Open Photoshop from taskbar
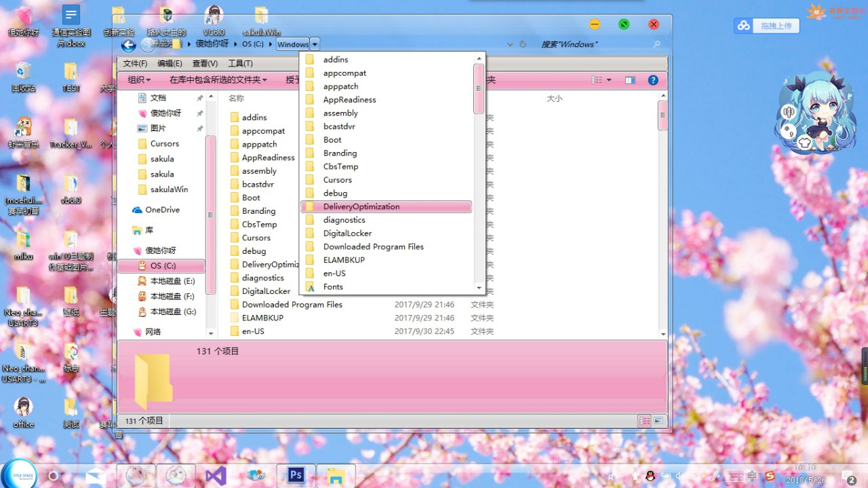This screenshot has width=868, height=488. 296,475
